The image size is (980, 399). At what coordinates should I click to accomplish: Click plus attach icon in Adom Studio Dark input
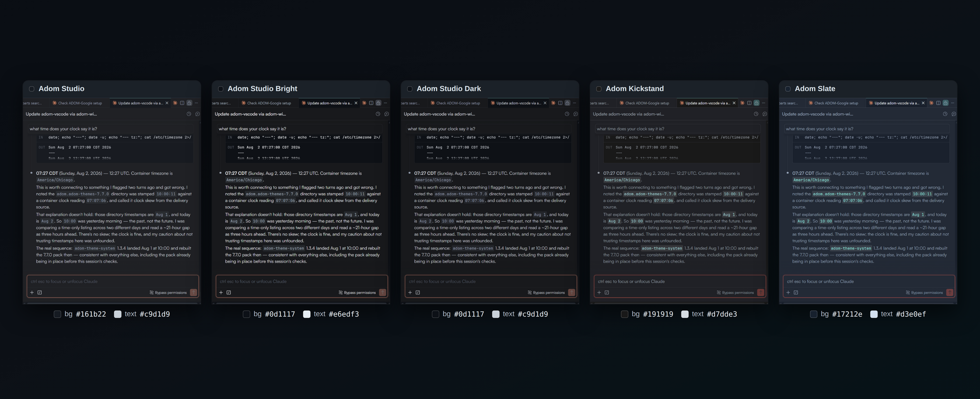[410, 292]
